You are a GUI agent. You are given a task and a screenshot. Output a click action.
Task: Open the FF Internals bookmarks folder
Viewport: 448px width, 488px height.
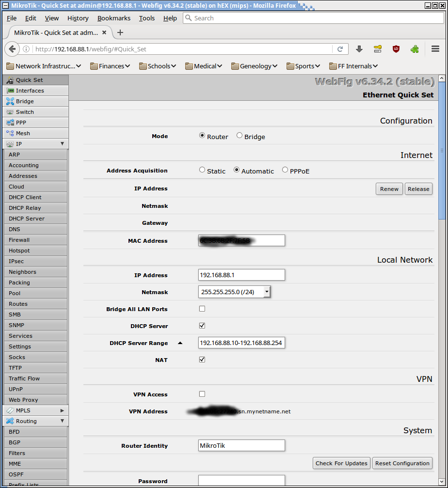pyautogui.click(x=353, y=66)
